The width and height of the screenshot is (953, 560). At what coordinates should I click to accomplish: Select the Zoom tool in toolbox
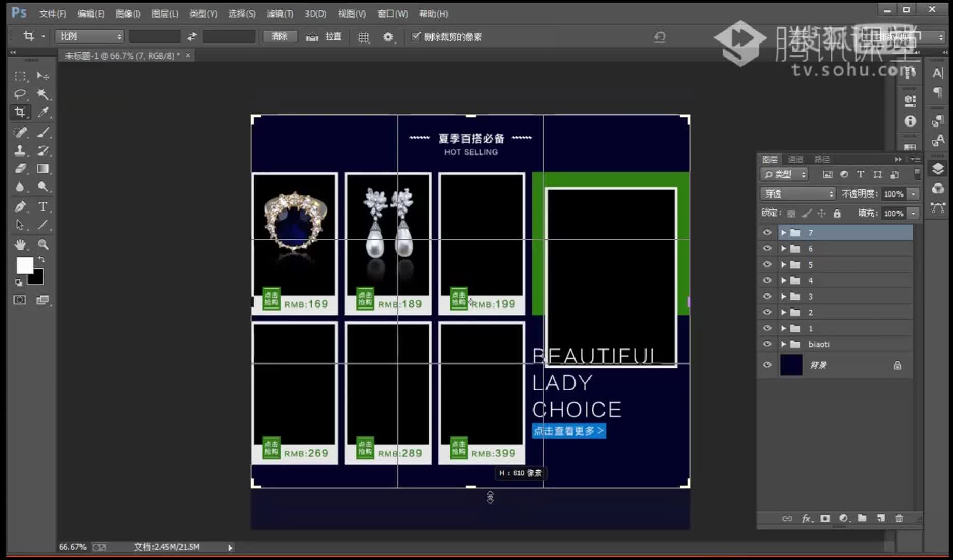coord(43,244)
